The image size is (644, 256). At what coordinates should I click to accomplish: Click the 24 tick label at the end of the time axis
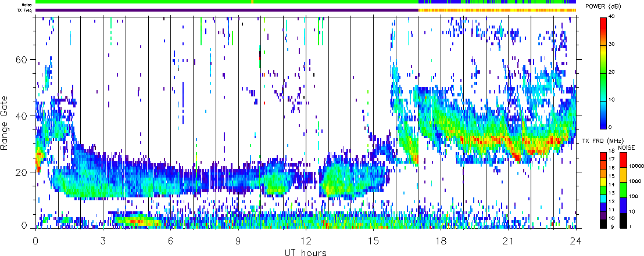coord(575,240)
